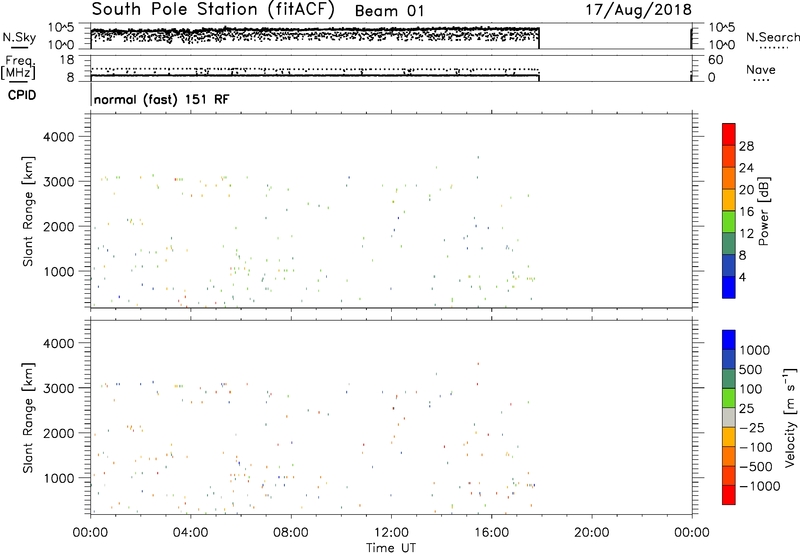Click the right '10^0' N.Search axis label

tap(721, 45)
